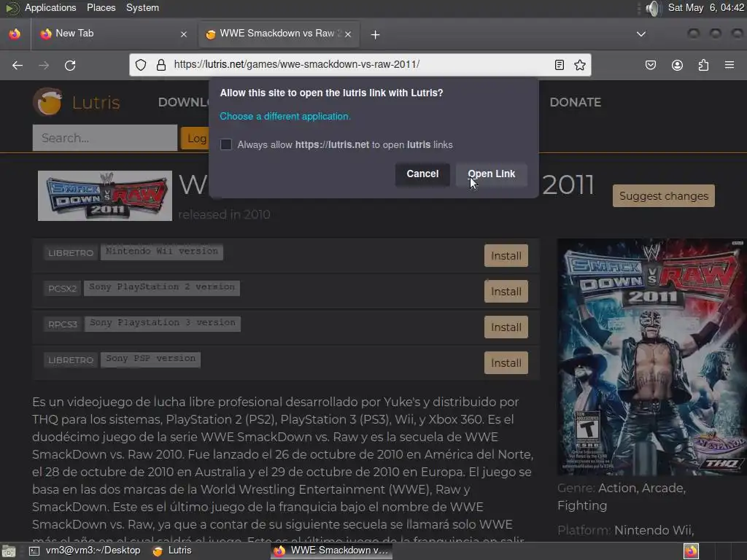Close the New Tab tab
The height and width of the screenshot is (560, 747).
(x=184, y=34)
